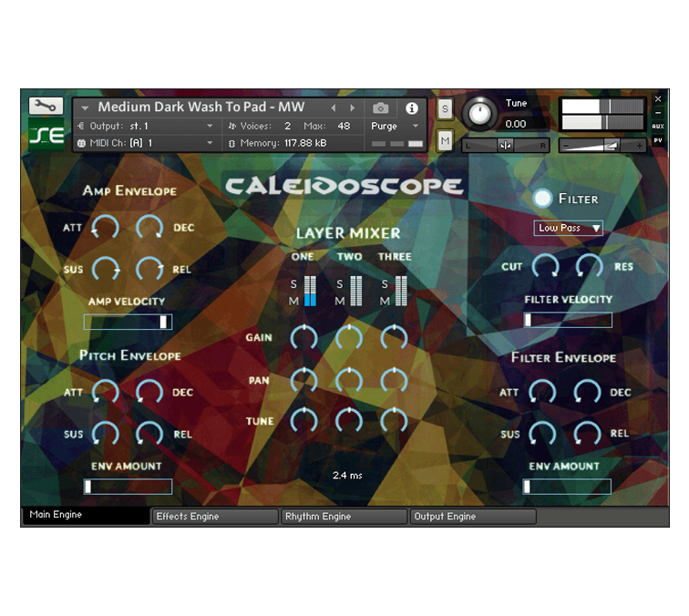This screenshot has height=616, width=689.
Task: Click the Amp Envelope REL knob
Action: [149, 269]
